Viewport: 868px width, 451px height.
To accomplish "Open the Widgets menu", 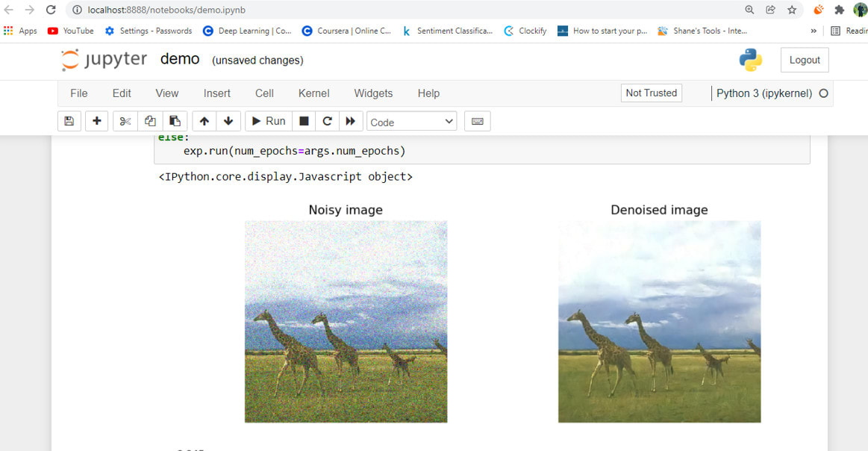I will (x=373, y=93).
